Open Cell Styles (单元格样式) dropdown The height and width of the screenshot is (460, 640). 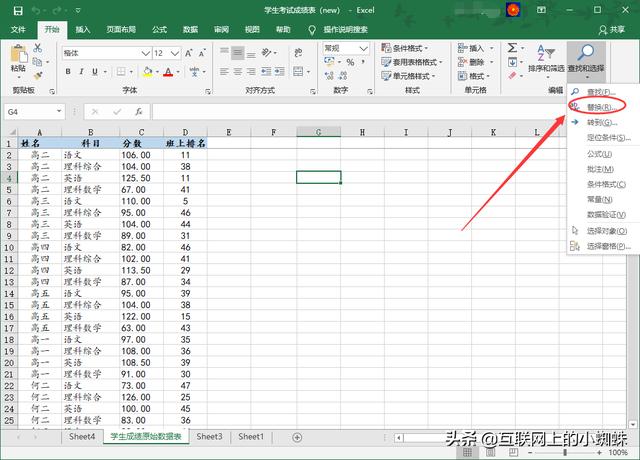click(x=408, y=76)
